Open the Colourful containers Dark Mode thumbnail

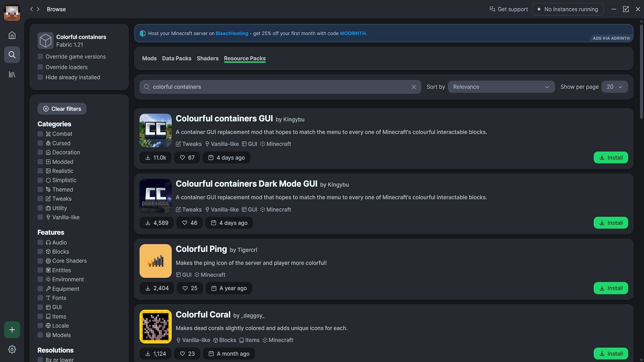click(x=156, y=196)
